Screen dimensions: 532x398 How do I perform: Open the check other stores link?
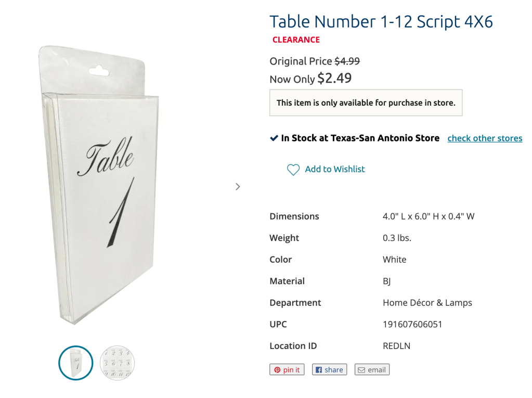485,138
